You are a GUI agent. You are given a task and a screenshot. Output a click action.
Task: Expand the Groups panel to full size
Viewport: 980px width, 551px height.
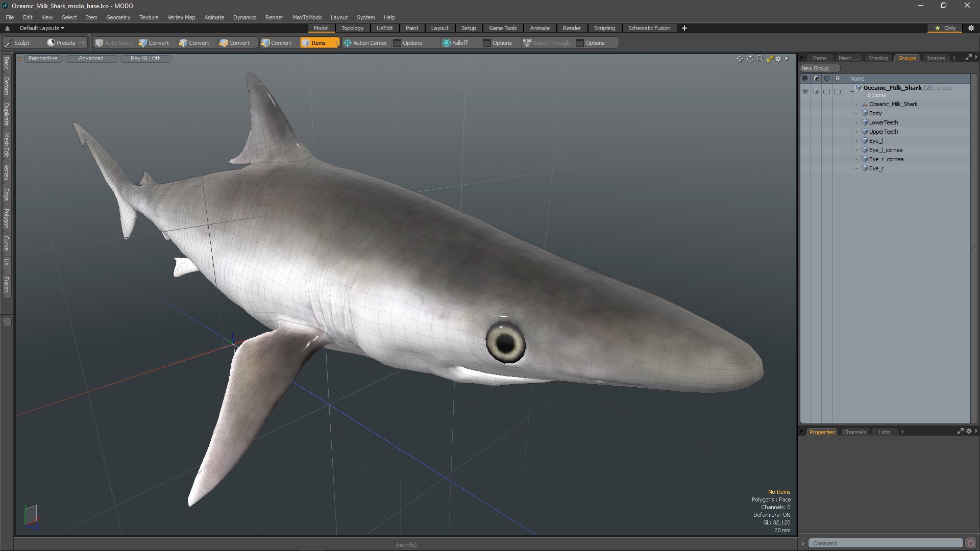click(968, 58)
